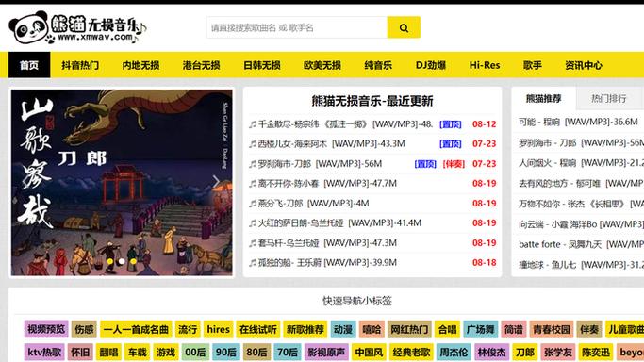Viewport: 644px width, 362px height.
Task: Open the 纯音乐 nav item
Action: tap(378, 65)
